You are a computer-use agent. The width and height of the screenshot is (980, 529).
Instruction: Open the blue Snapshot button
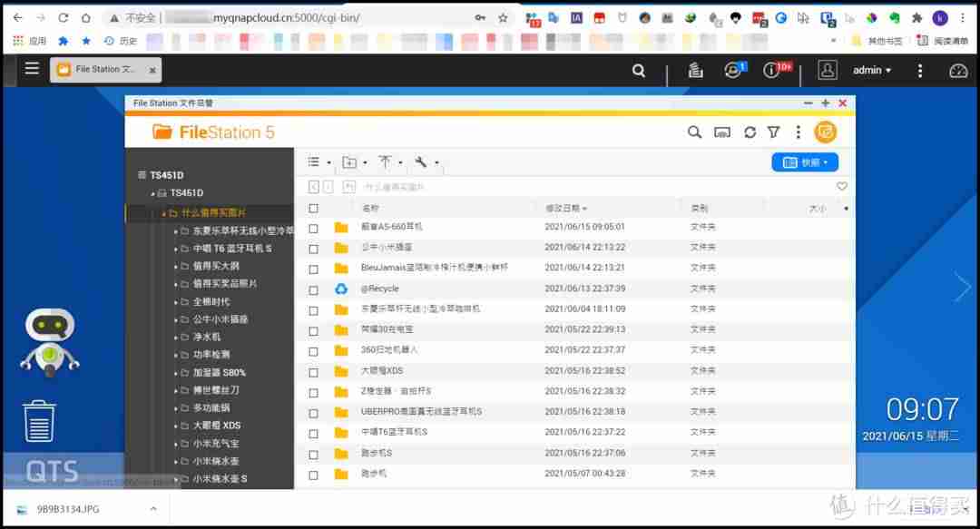(x=804, y=162)
